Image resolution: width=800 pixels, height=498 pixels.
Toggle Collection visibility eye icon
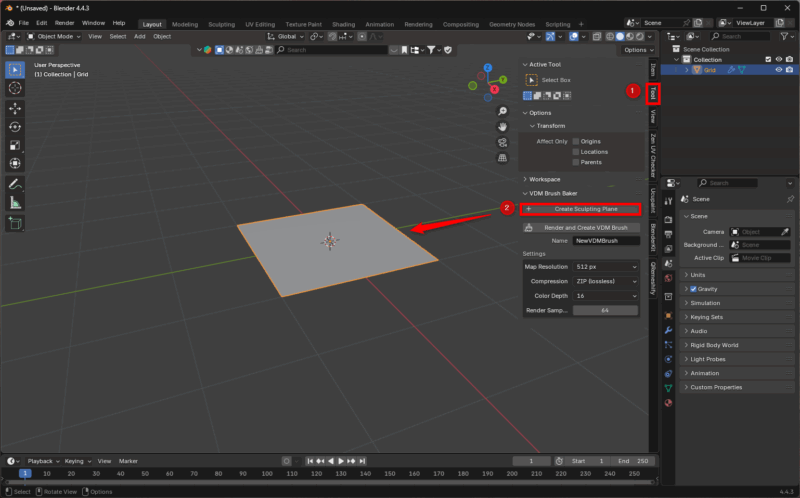(779, 60)
